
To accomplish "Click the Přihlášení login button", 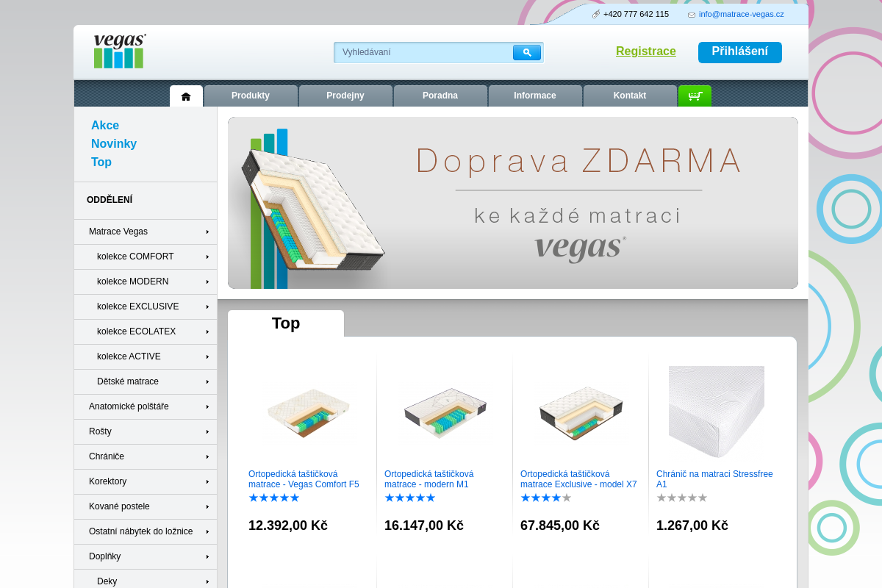I will [x=739, y=52].
